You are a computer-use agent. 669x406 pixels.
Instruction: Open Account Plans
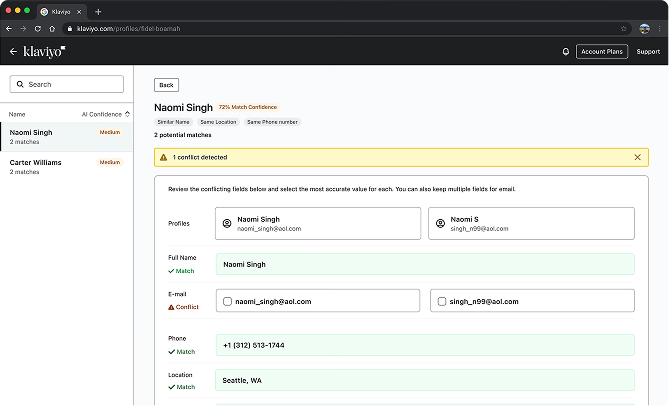point(602,52)
